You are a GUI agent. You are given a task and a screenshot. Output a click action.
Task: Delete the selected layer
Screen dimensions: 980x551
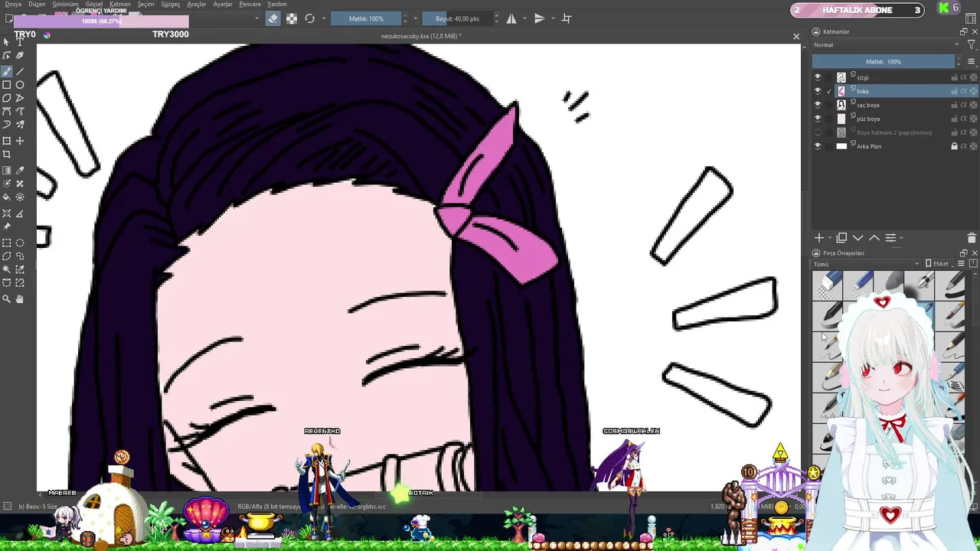click(x=972, y=238)
